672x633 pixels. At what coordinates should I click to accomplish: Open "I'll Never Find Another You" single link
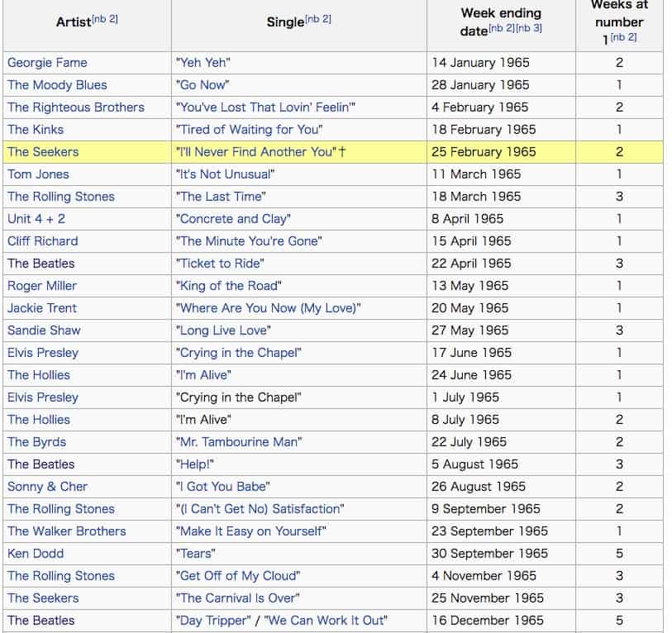coord(256,152)
